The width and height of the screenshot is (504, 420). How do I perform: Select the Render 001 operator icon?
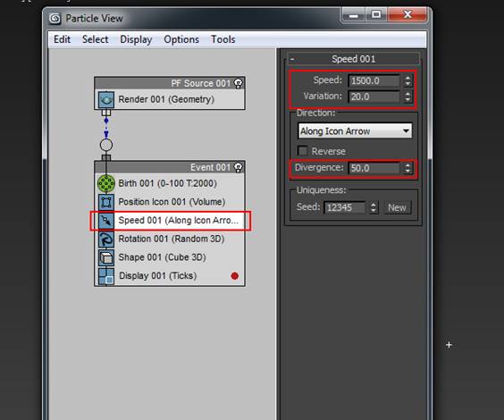coord(106,99)
